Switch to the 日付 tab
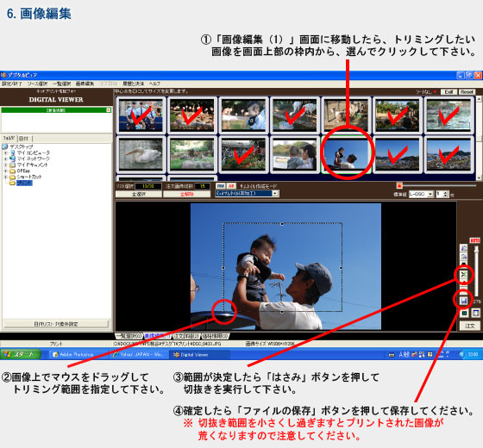This screenshot has width=483, height=448. pos(24,138)
